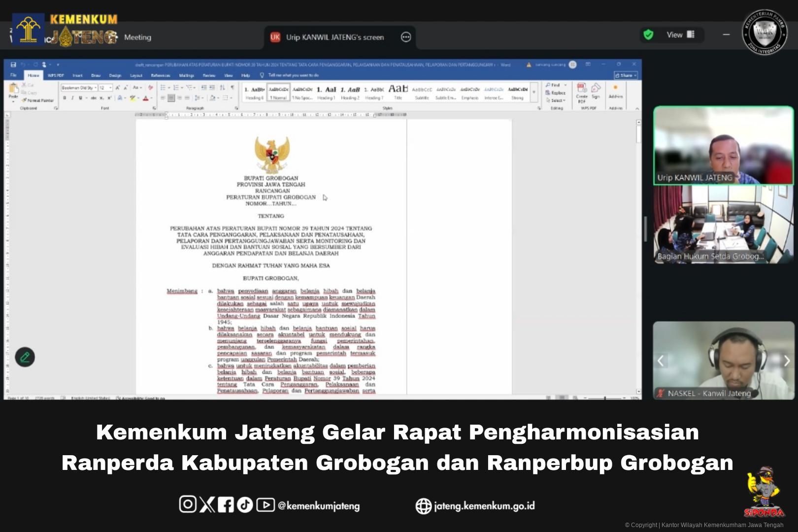This screenshot has width=798, height=532.
Task: Open the screen share more options icon
Action: [406, 37]
